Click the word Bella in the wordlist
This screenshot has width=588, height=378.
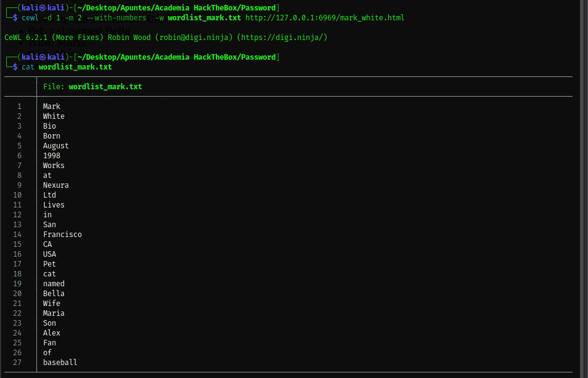(x=54, y=294)
